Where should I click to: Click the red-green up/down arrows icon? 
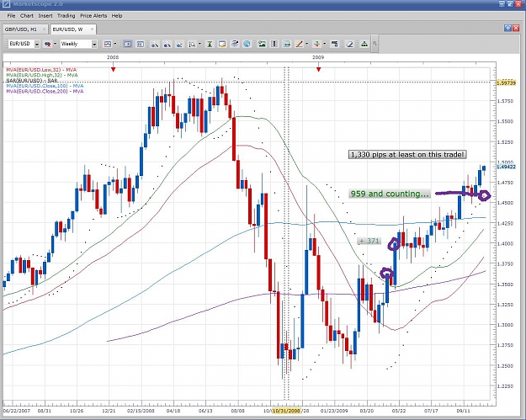[316, 44]
